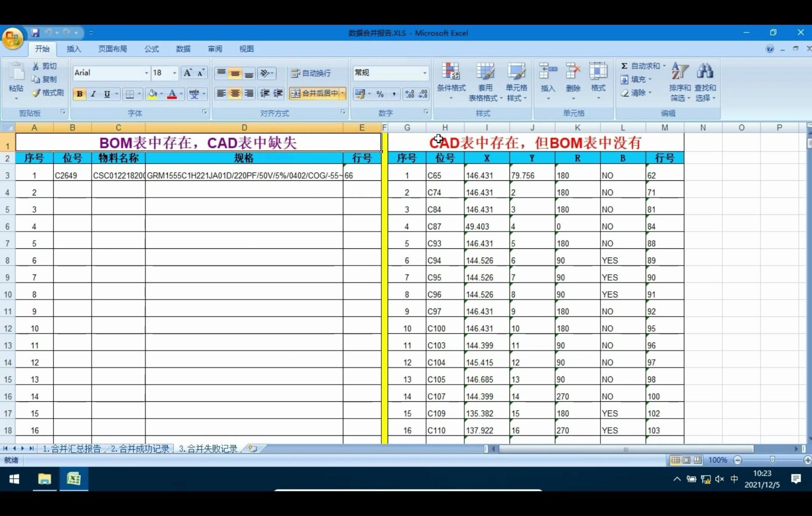The image size is (812, 516).
Task: Click the phonetic guide (文) icon
Action: click(194, 94)
